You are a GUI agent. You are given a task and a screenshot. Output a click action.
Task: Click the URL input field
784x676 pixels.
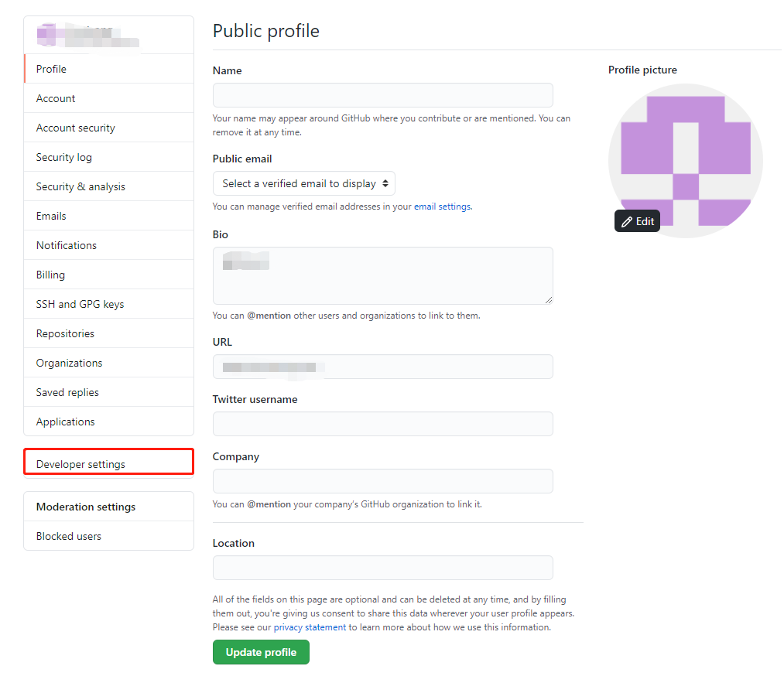pos(383,367)
